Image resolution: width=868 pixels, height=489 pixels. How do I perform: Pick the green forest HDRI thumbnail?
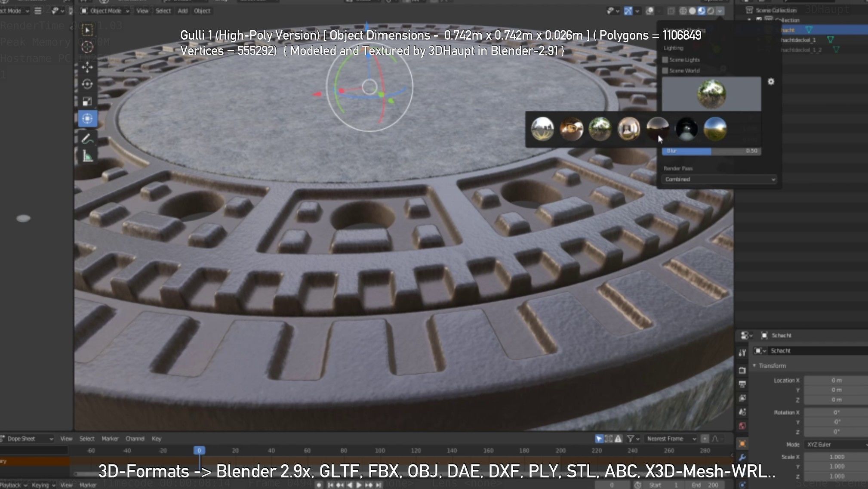coord(600,129)
